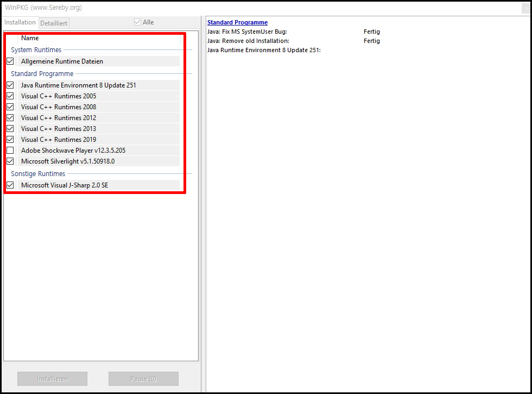
Task: Click Fertig status beside Remove old Installation
Action: pyautogui.click(x=372, y=41)
